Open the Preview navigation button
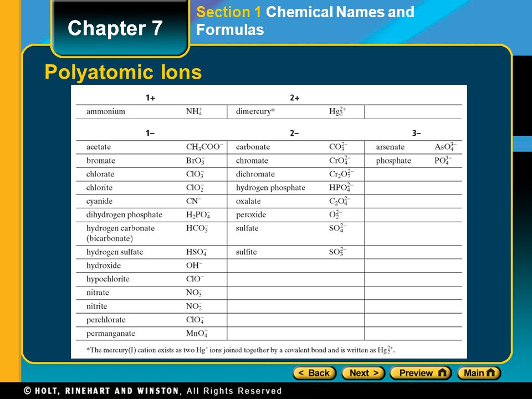This screenshot has width=532, height=399. tap(421, 373)
